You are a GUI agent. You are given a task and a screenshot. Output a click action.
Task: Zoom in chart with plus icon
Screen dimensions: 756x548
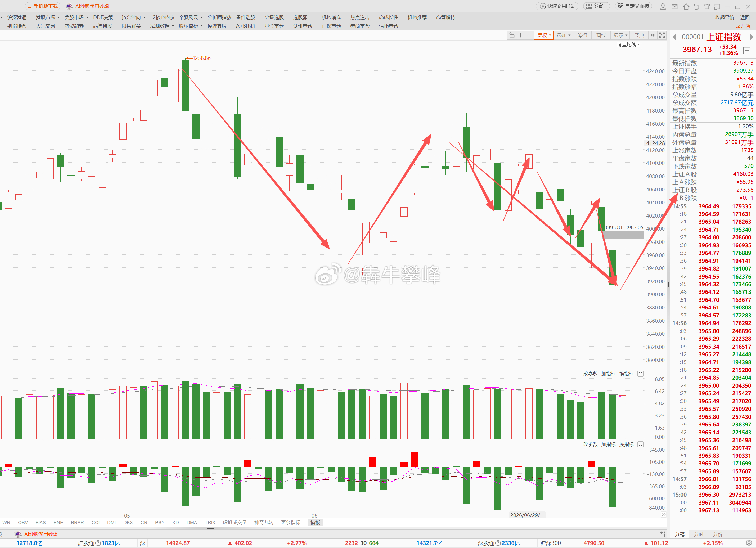(521, 35)
